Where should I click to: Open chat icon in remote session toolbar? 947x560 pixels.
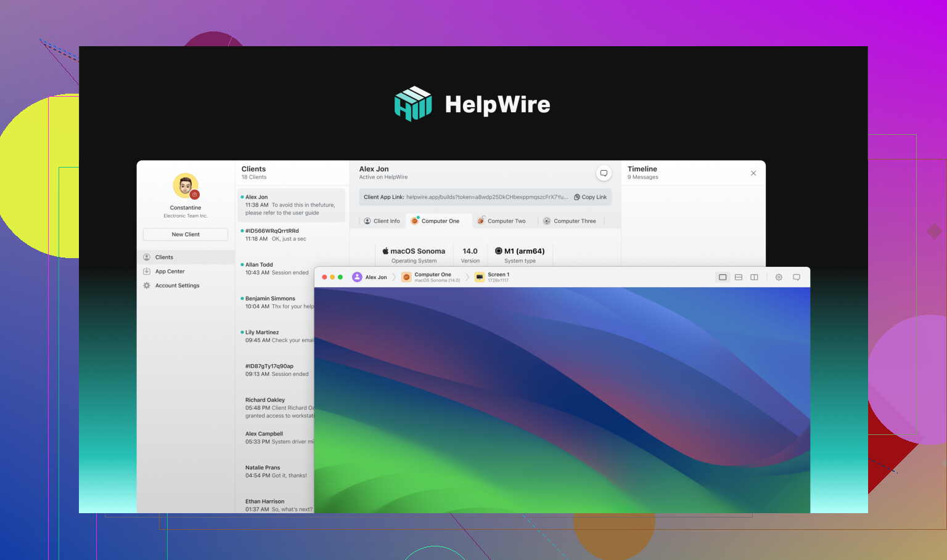tap(796, 277)
